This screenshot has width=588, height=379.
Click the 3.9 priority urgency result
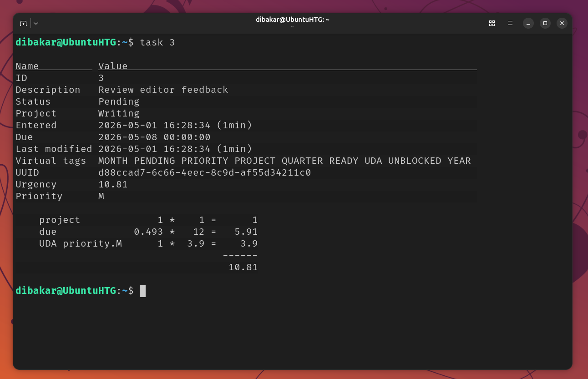[249, 243]
